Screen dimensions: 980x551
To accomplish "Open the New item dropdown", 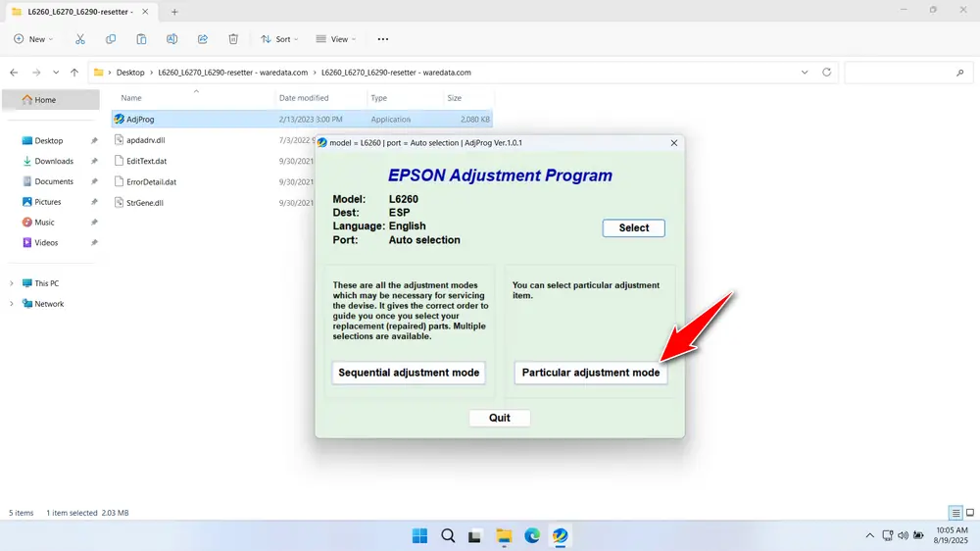I will tap(34, 39).
